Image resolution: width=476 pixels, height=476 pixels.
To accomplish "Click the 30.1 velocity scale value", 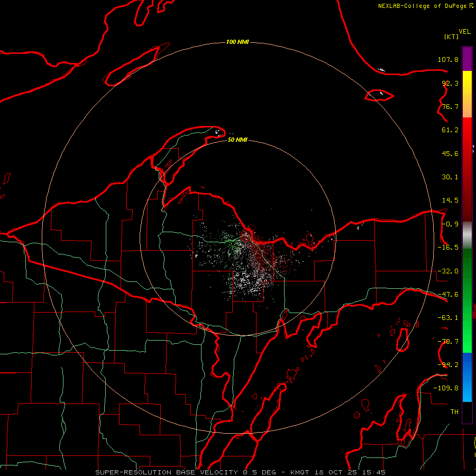I will click(450, 177).
